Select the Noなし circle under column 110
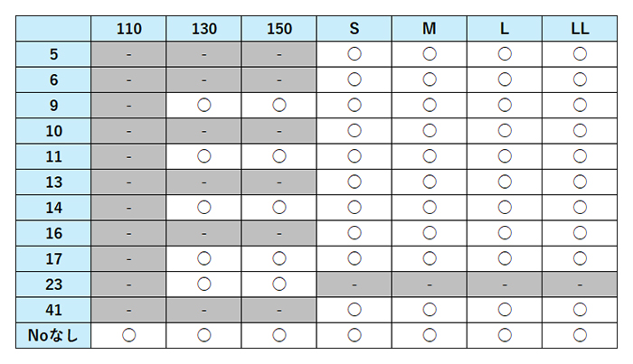633x364 pixels. tap(129, 336)
